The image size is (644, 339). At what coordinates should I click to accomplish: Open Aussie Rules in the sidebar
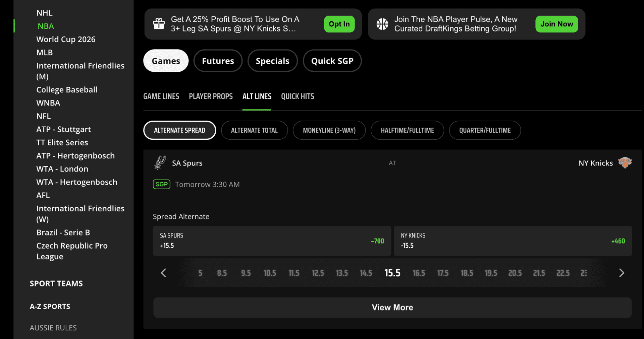point(53,328)
